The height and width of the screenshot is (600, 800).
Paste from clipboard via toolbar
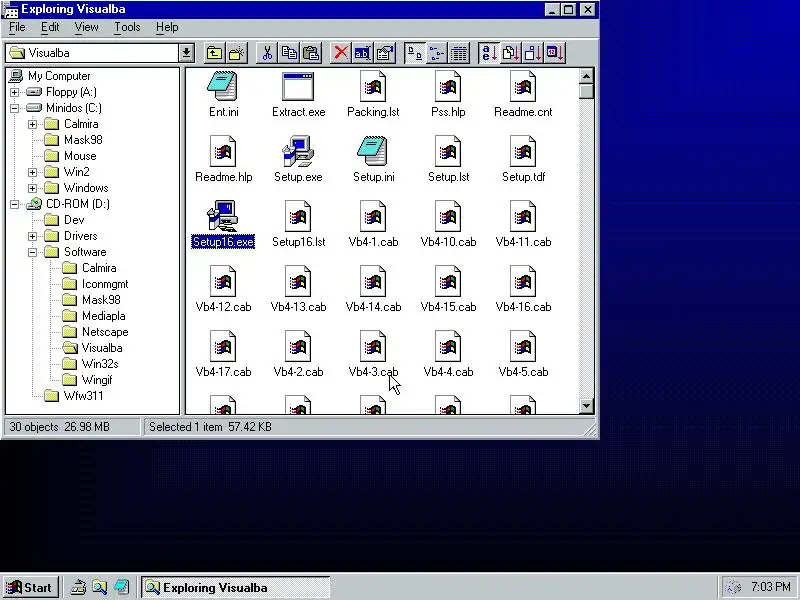311,53
